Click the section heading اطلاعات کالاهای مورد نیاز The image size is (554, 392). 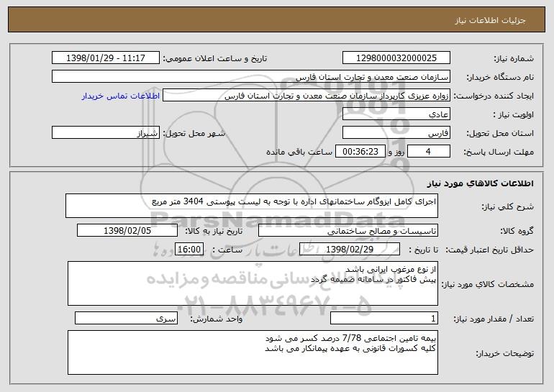point(480,183)
